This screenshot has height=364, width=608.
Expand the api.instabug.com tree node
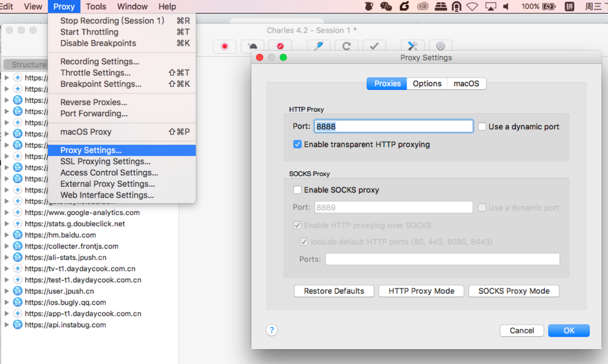tap(6, 325)
